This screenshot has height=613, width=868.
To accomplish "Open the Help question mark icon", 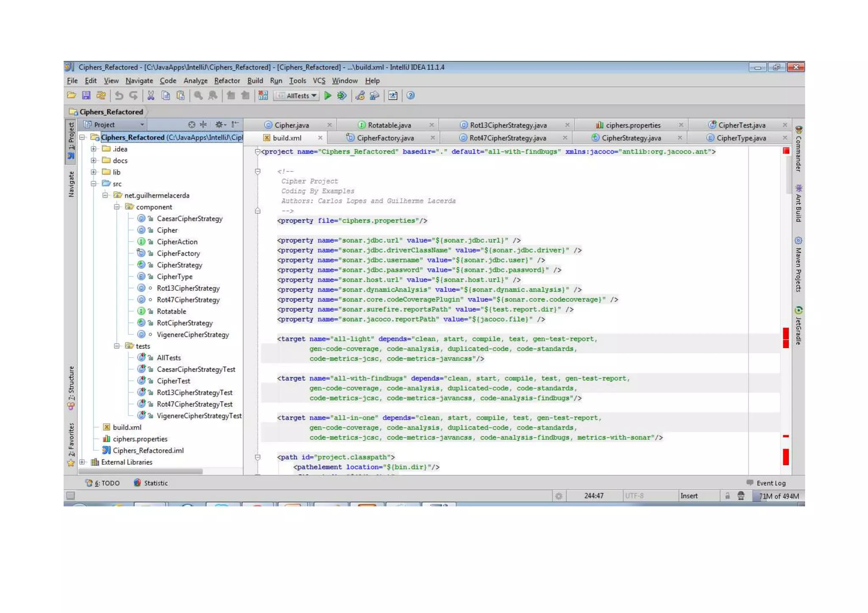I will pyautogui.click(x=410, y=96).
